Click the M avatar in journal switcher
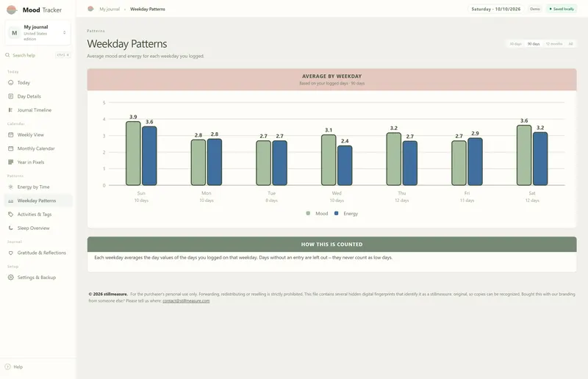The height and width of the screenshot is (379, 588). [14, 32]
